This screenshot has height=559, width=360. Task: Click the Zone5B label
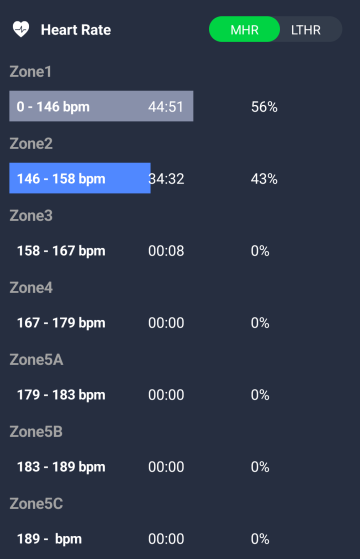36,432
